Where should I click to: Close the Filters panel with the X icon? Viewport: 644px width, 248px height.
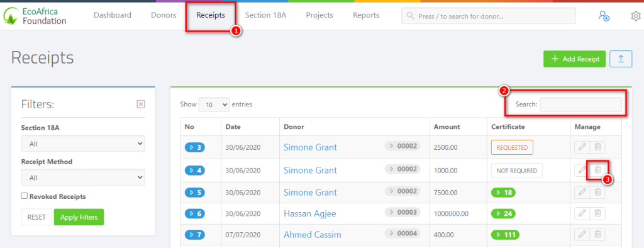(140, 104)
